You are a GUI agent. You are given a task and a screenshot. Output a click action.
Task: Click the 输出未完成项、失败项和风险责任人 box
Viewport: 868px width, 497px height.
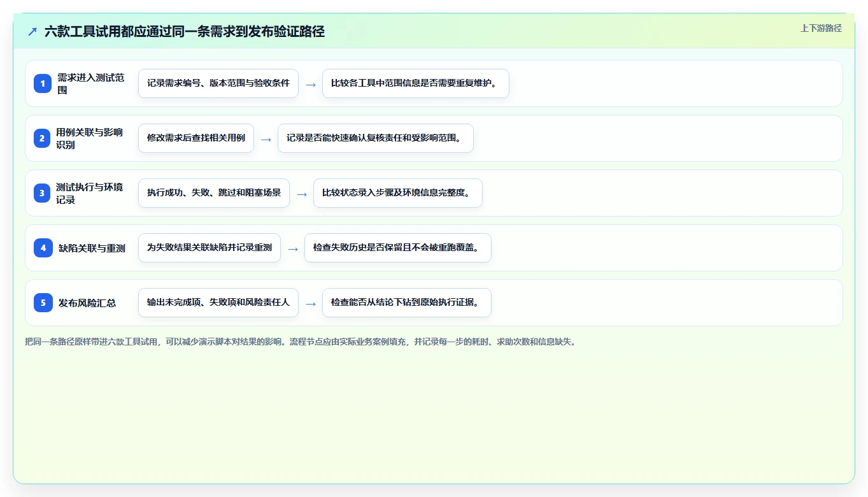click(218, 303)
